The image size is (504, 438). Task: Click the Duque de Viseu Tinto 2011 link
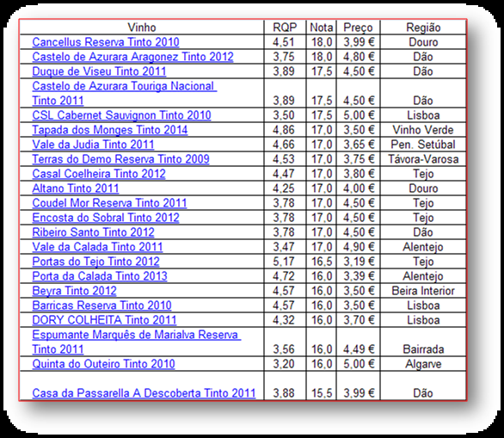tap(99, 71)
